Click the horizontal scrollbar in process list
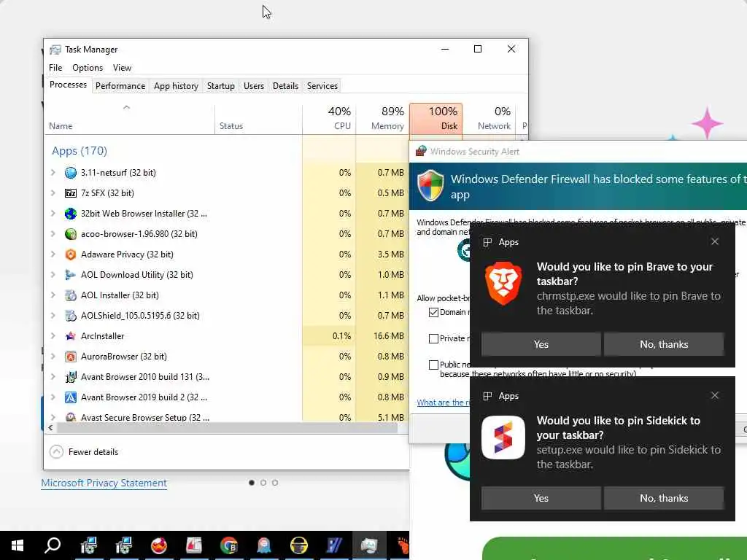Viewport: 747px width, 560px height. (x=227, y=427)
